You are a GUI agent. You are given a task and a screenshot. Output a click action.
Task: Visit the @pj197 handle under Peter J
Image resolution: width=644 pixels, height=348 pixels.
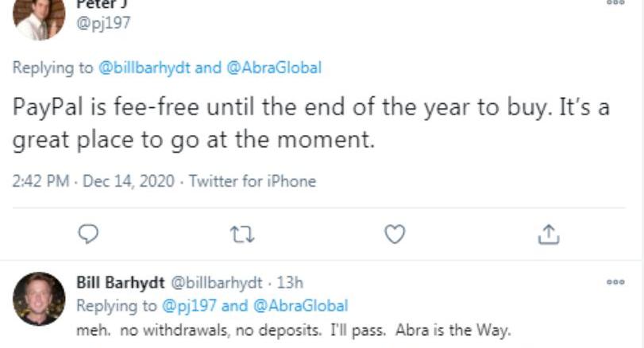[103, 22]
